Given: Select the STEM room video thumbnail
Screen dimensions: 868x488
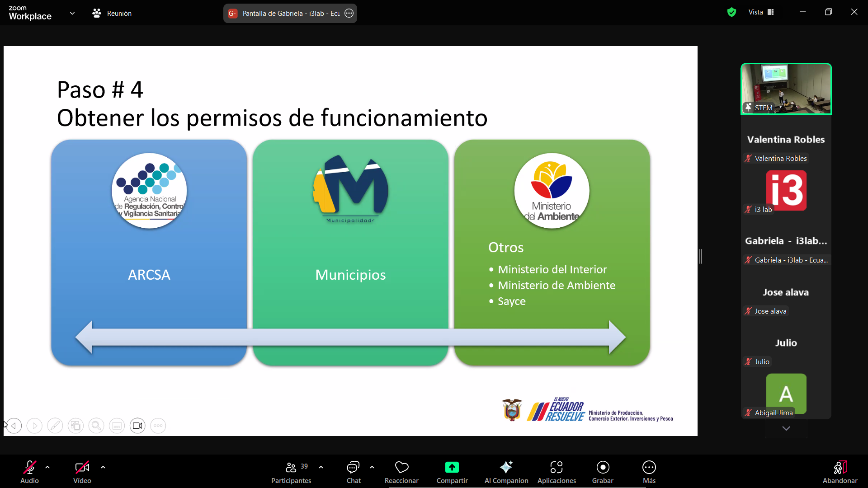Looking at the screenshot, I should (786, 89).
